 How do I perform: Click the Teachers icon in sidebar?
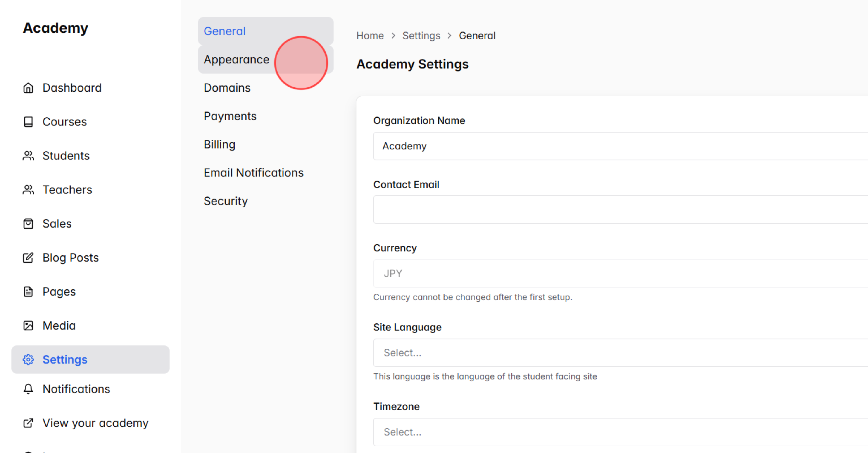coord(28,190)
